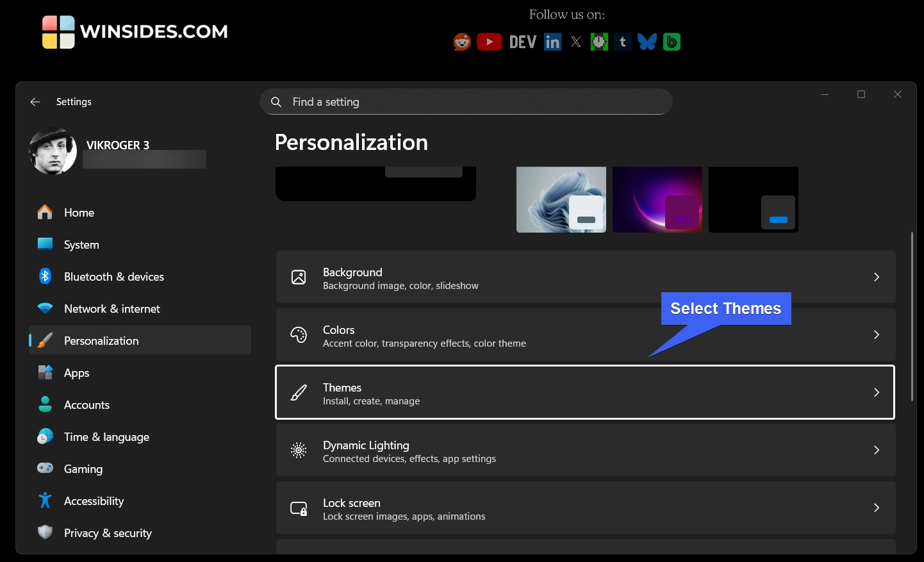The height and width of the screenshot is (562, 924).
Task: Select the LinkedIn icon
Action: pyautogui.click(x=552, y=41)
